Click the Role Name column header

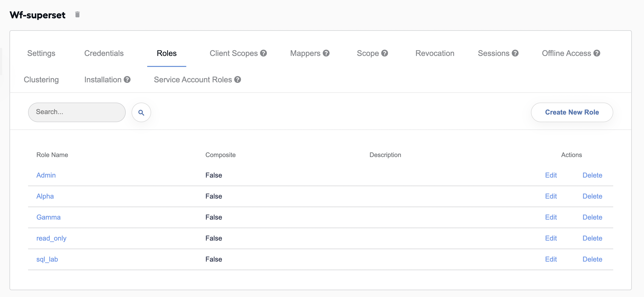[52, 155]
